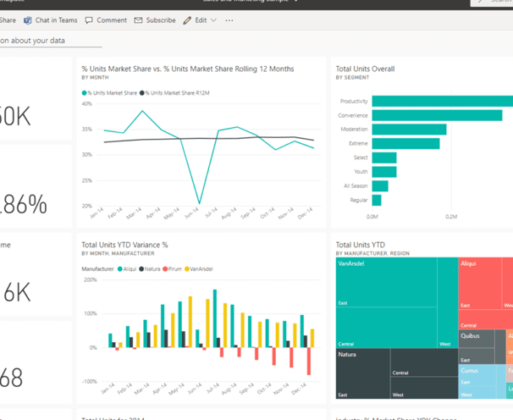Select the Productivity bar
This screenshot has height=420, width=513.
(443, 101)
